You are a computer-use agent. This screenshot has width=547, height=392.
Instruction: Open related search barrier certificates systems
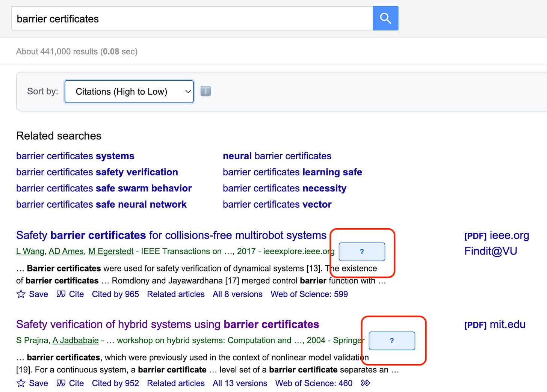(x=75, y=156)
